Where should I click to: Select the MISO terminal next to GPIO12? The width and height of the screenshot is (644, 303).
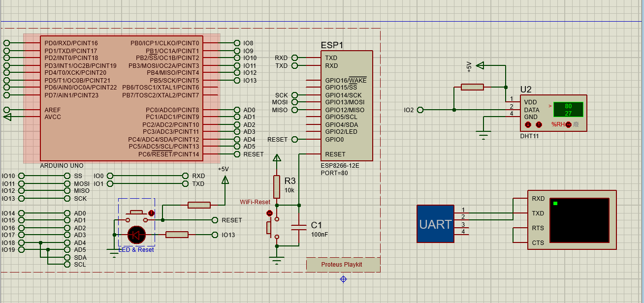click(x=295, y=110)
